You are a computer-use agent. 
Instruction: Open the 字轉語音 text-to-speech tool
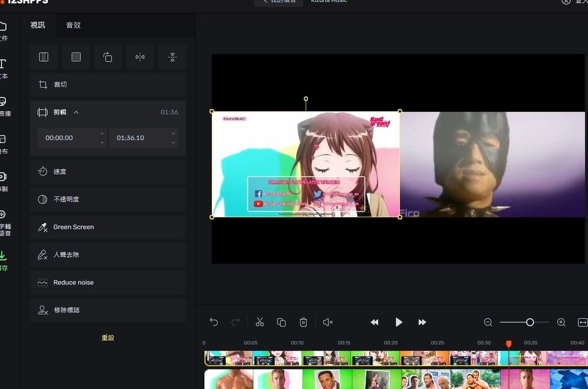(x=4, y=223)
